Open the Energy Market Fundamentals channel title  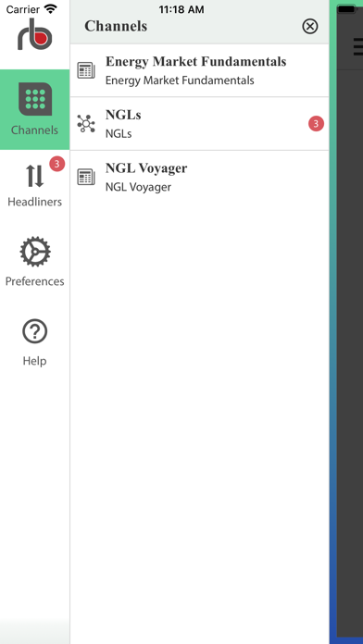pyautogui.click(x=195, y=62)
